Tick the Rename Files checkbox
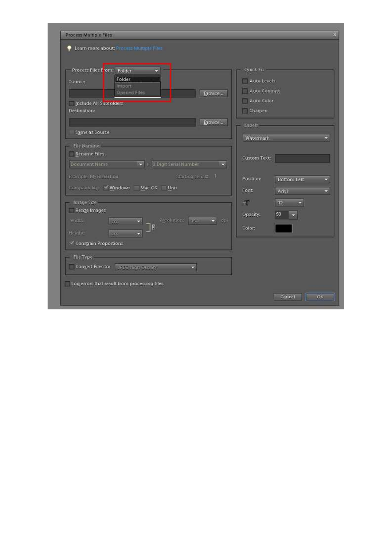The image size is (392, 555). pyautogui.click(x=72, y=154)
